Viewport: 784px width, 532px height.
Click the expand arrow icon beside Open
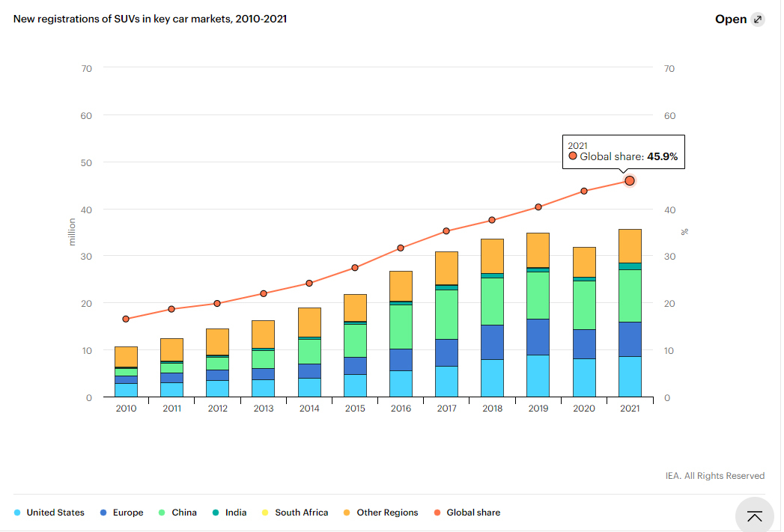758,19
